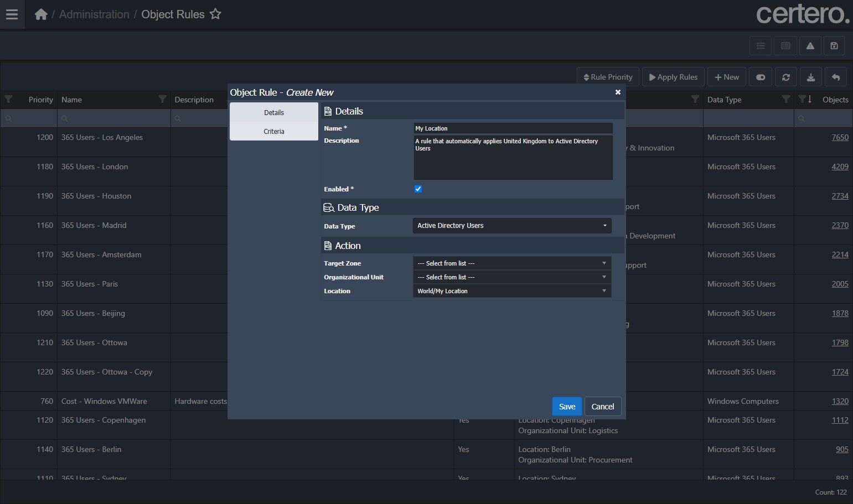Viewport: 853px width, 504px height.
Task: Open the hamburger navigation menu
Action: (12, 14)
